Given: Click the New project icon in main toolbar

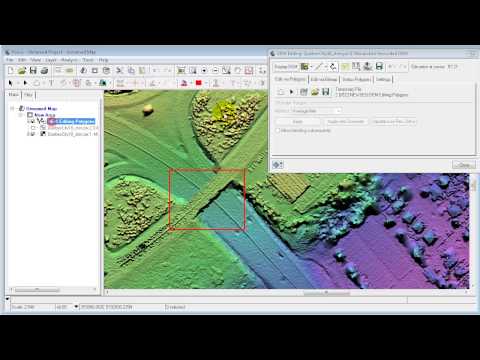Looking at the screenshot, I should click(x=11, y=70).
